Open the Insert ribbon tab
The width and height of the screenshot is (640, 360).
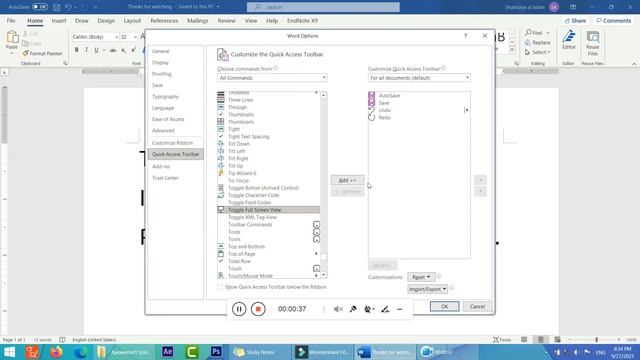point(59,20)
